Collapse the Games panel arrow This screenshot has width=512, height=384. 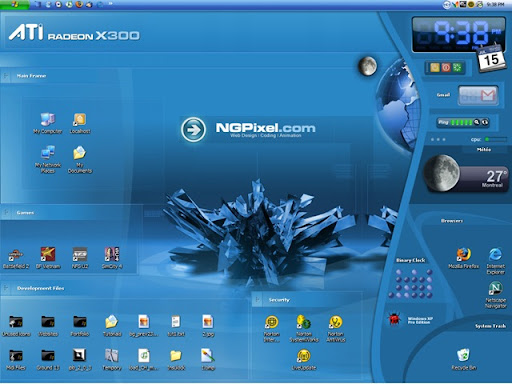pyautogui.click(x=6, y=212)
